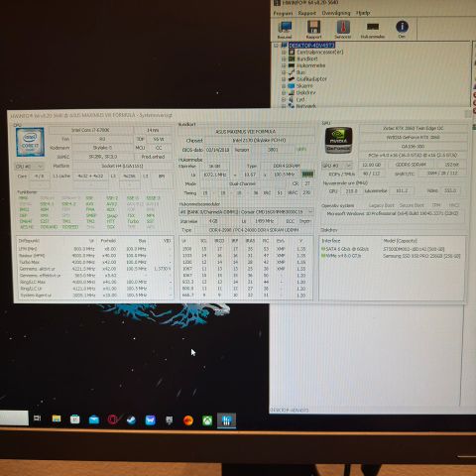Expand the Grafikadapter tree node
476x476 pixels.
pos(284,79)
